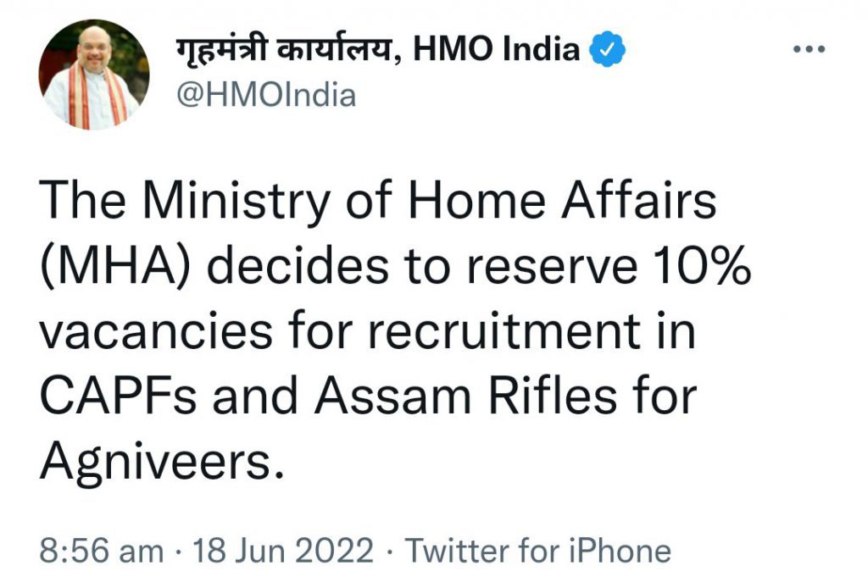Click the 8:56 am timestamp

pyautogui.click(x=102, y=552)
